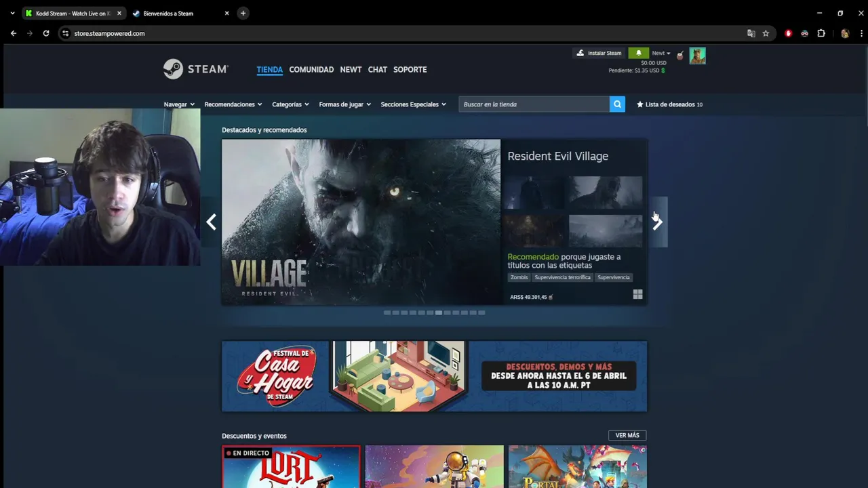
Task: Click the Supervivencia terrorífica tag
Action: (x=562, y=277)
